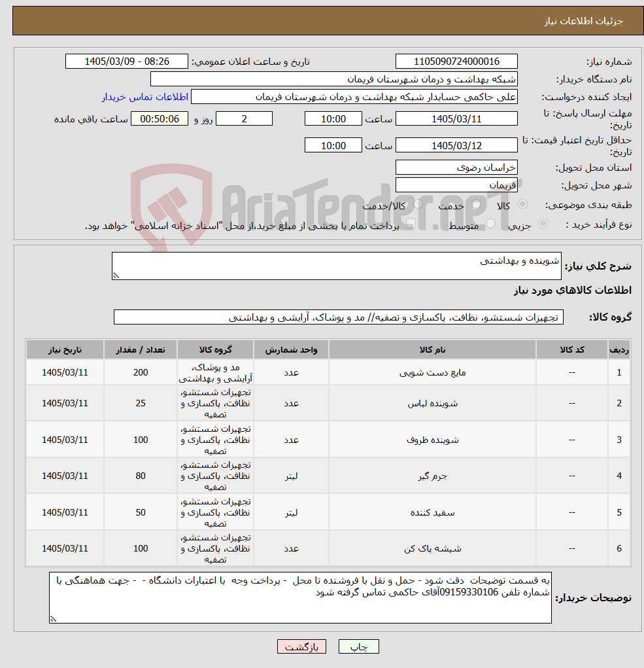Click the تعداد / مقدار column header
This screenshot has height=668, width=644.
pos(141,350)
